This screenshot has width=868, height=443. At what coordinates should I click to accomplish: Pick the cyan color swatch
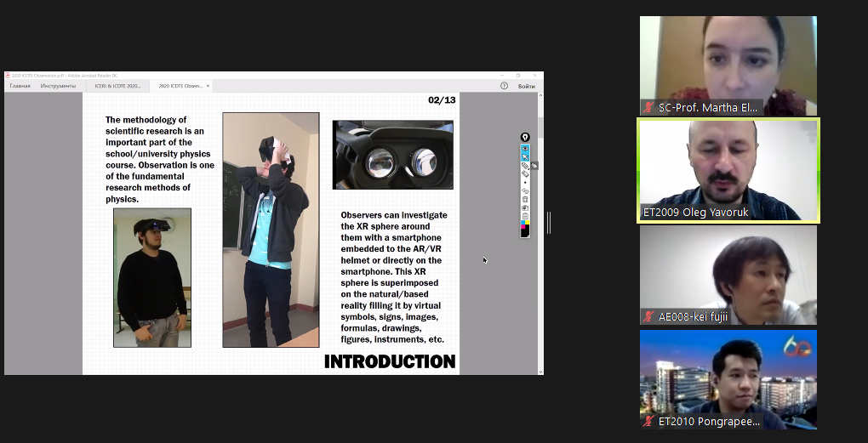(523, 222)
